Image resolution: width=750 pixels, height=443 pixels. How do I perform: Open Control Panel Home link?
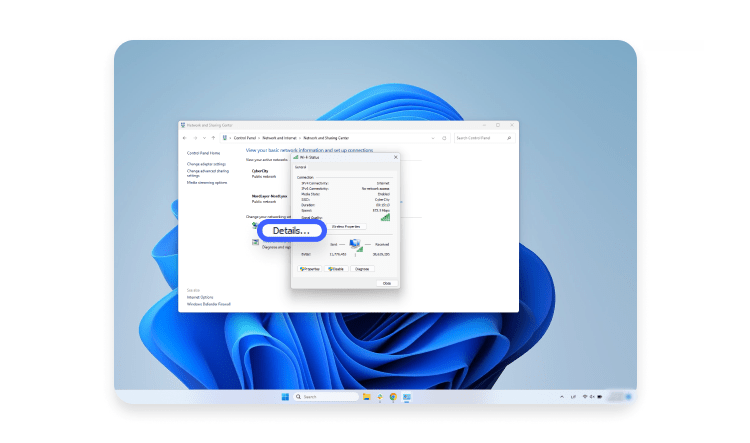[203, 153]
